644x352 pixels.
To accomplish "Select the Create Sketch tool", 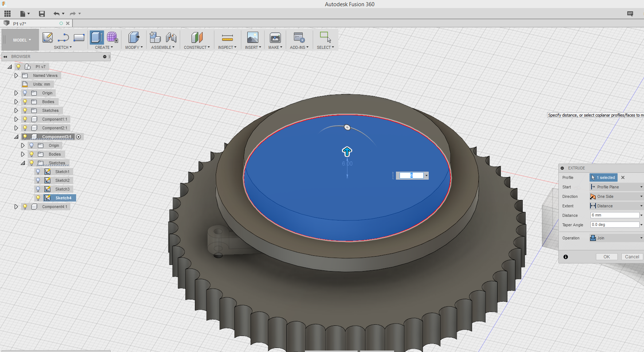I will tap(48, 37).
